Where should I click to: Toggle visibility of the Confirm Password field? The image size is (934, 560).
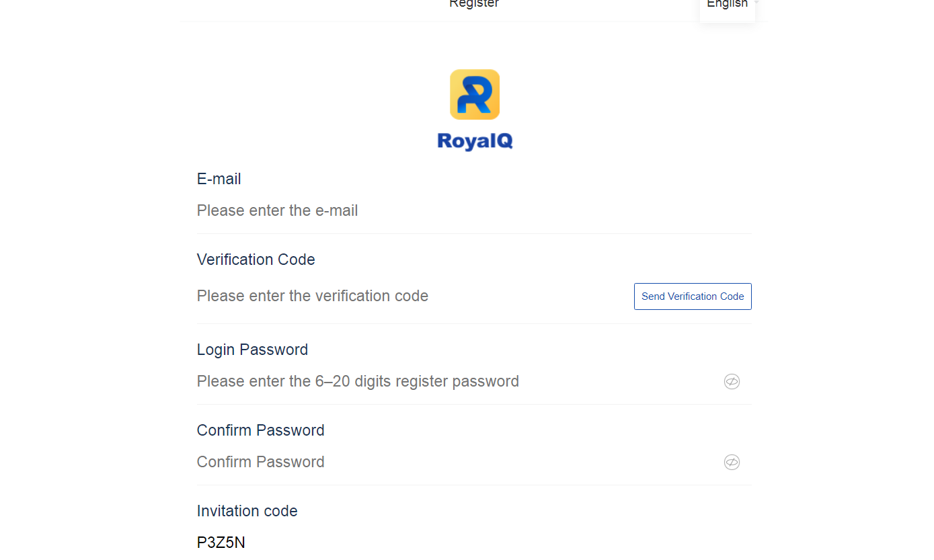point(732,463)
